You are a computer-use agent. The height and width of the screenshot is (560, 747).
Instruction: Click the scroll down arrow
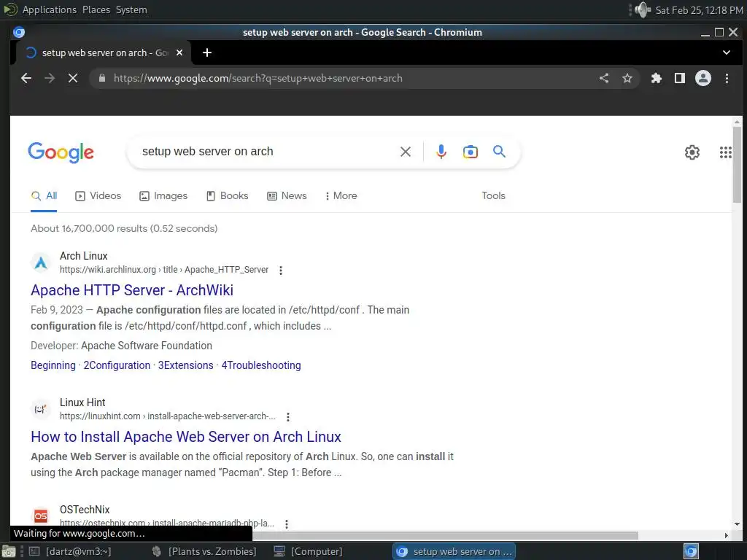click(737, 524)
